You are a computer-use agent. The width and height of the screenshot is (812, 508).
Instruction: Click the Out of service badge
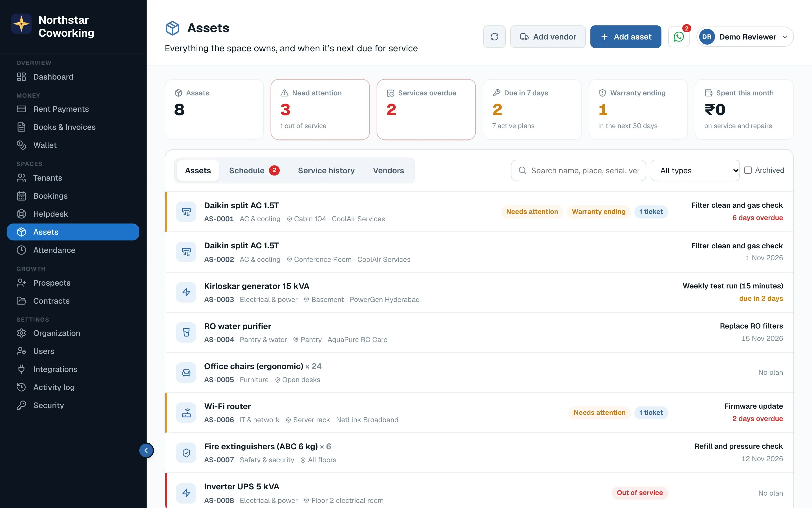click(x=639, y=493)
